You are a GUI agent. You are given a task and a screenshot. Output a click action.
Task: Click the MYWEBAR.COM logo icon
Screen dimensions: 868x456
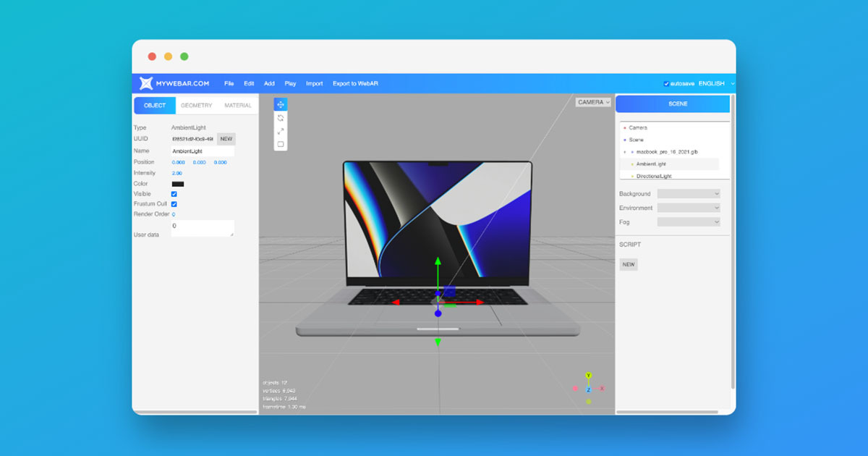147,84
